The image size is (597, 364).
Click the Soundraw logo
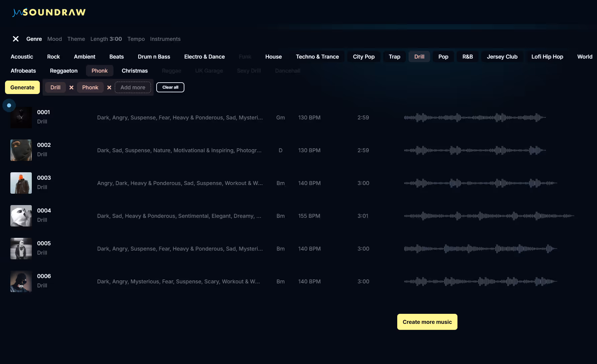49,12
